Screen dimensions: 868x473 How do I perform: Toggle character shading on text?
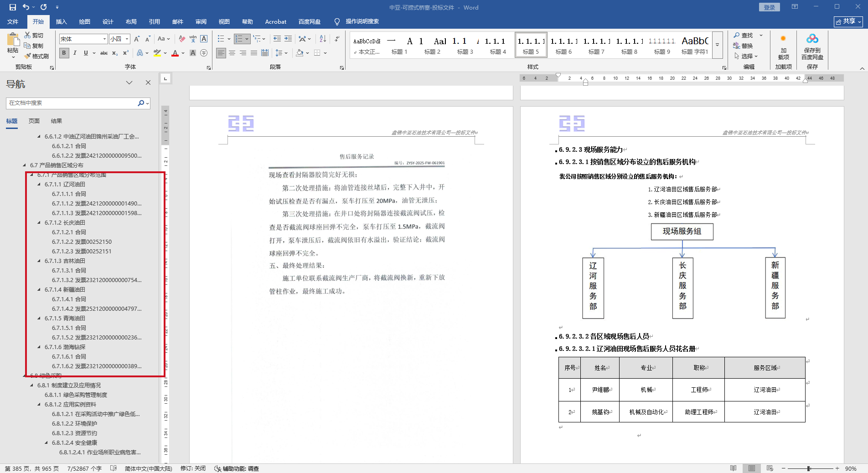click(193, 53)
